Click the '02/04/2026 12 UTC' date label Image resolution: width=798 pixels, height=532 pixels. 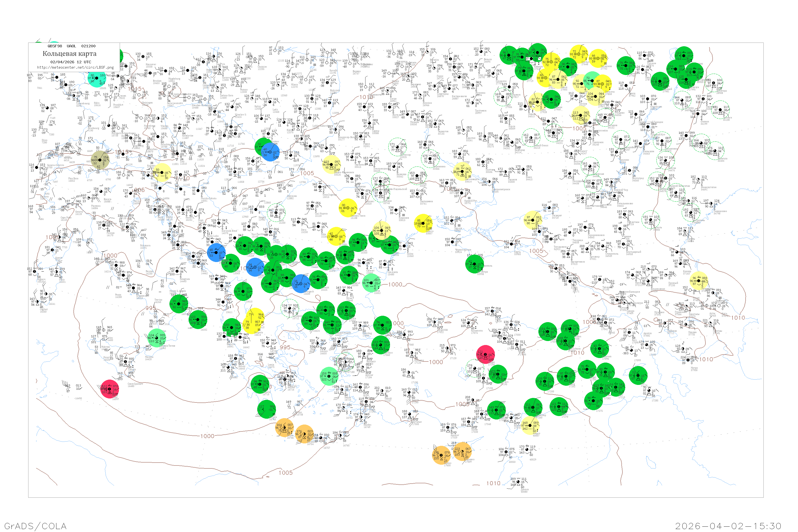(70, 62)
